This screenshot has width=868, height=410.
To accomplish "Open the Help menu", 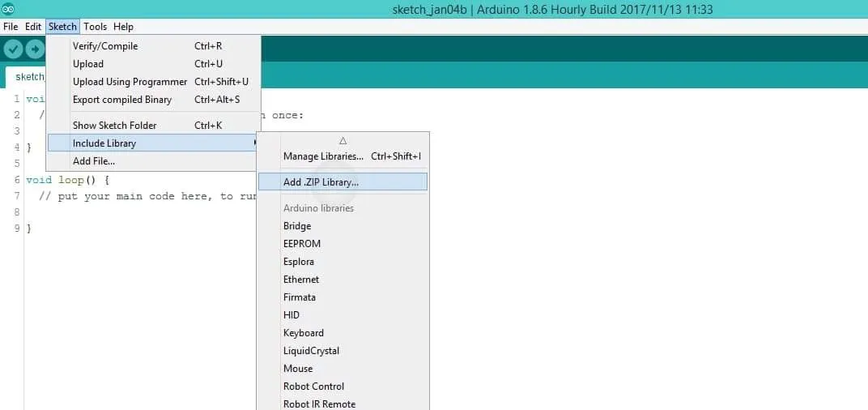I will pyautogui.click(x=123, y=27).
